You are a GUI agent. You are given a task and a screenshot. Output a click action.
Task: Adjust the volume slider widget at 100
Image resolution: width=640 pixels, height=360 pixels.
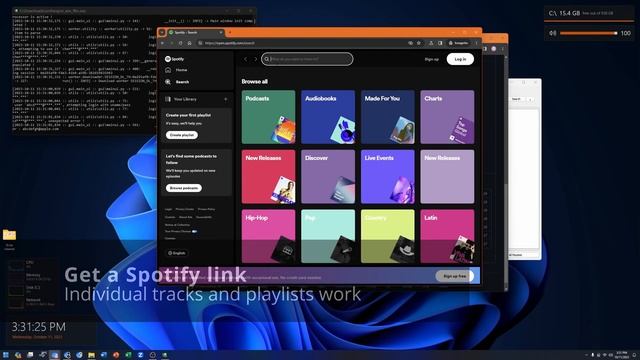589,33
